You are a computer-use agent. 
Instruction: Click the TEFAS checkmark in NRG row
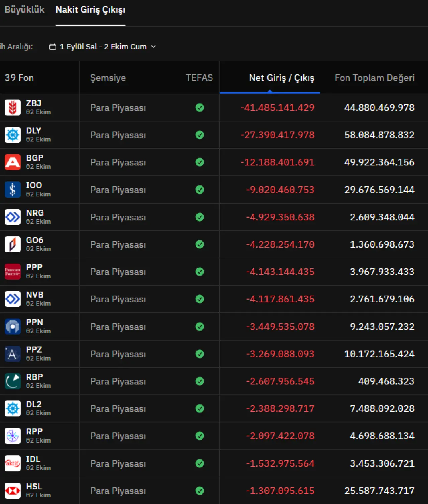200,217
